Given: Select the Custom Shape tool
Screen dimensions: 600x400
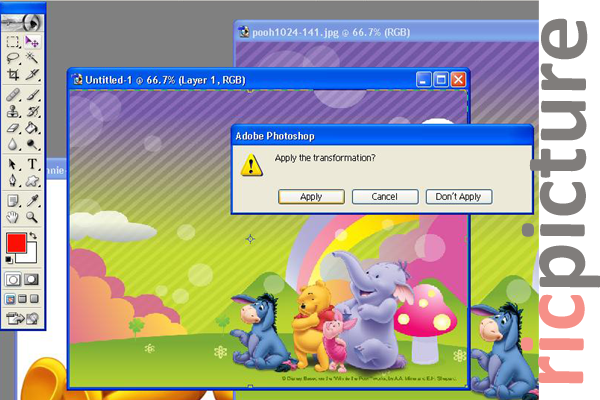Looking at the screenshot, I should [32, 180].
